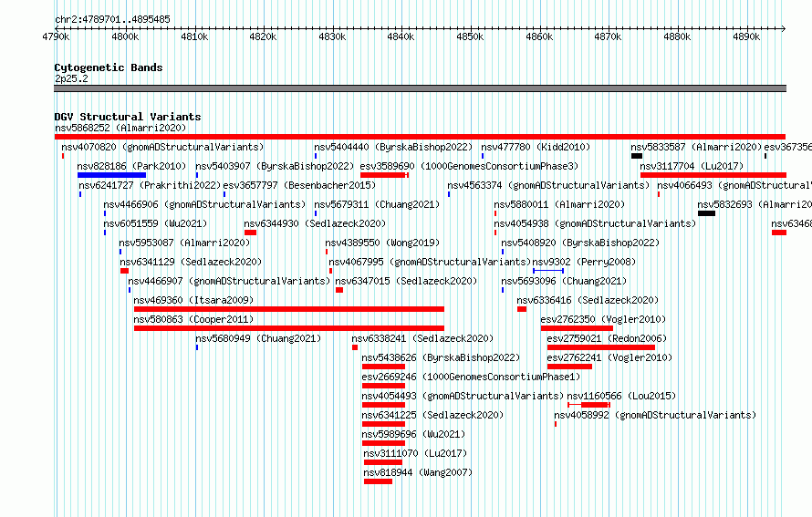Viewport: 812px width, 517px height.
Task: Click the 2p25.2 cytogenetic band bar
Action: (x=420, y=88)
